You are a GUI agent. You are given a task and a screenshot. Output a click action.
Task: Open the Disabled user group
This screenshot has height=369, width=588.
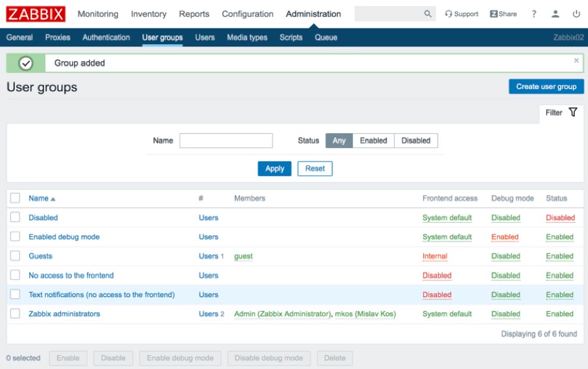point(43,217)
